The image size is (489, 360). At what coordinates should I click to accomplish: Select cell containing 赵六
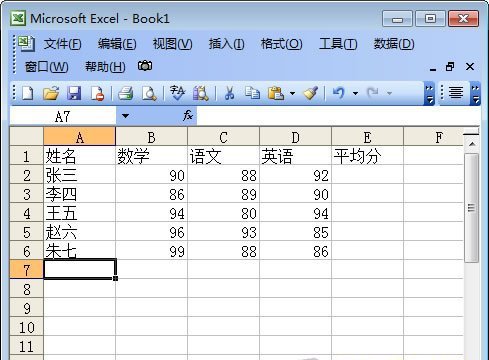(x=79, y=231)
